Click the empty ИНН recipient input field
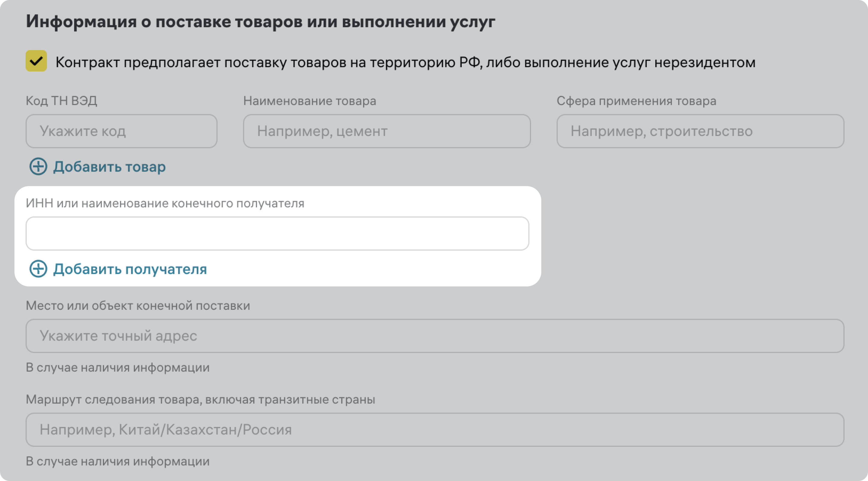The width and height of the screenshot is (868, 481). (277, 234)
